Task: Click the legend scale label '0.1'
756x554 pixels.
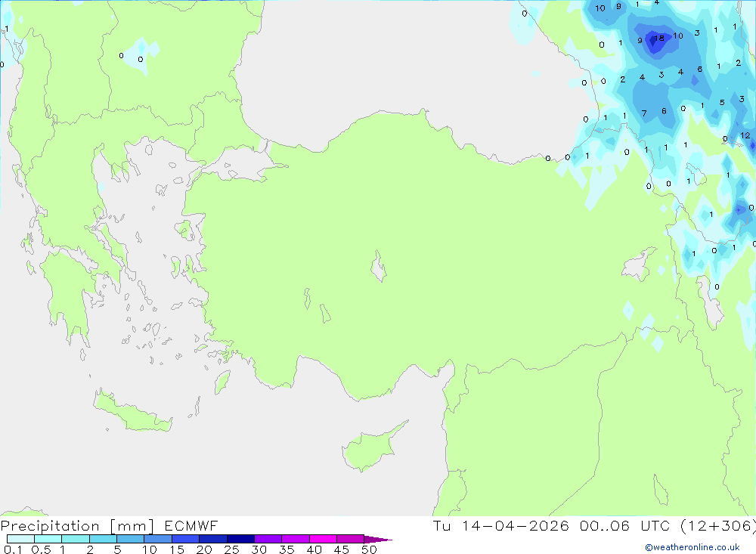Action: coord(13,549)
